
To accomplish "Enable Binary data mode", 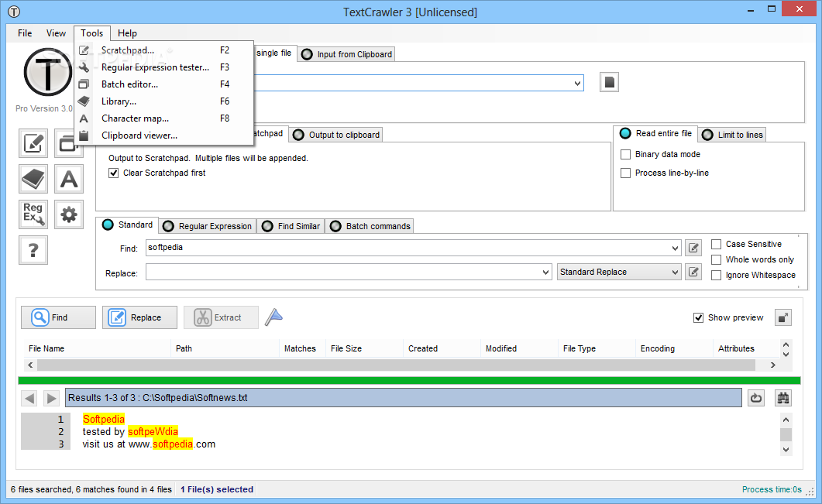I will pos(625,155).
